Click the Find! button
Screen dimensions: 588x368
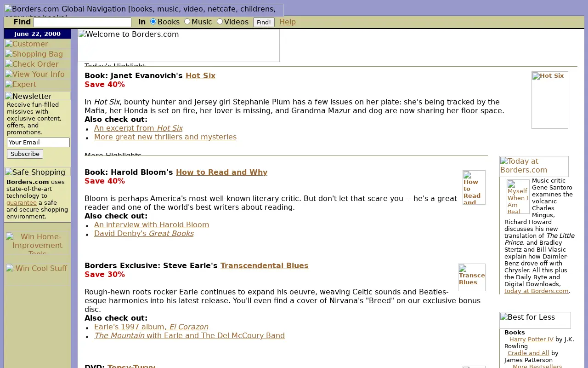pos(264,22)
